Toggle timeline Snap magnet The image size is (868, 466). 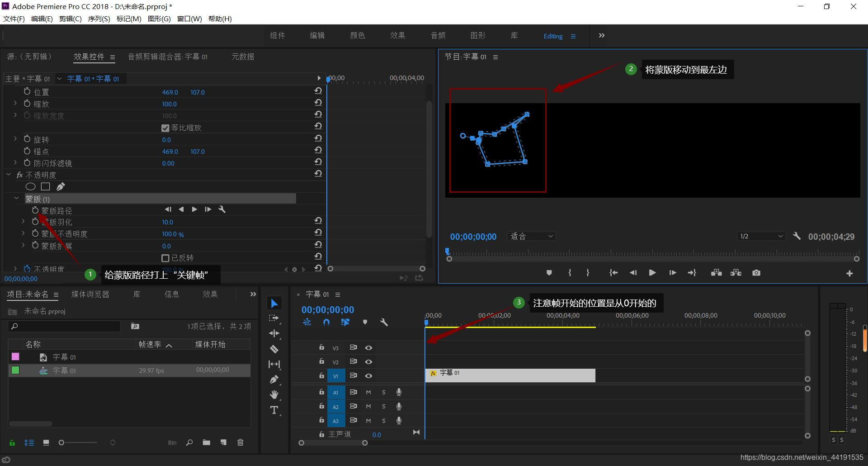326,322
